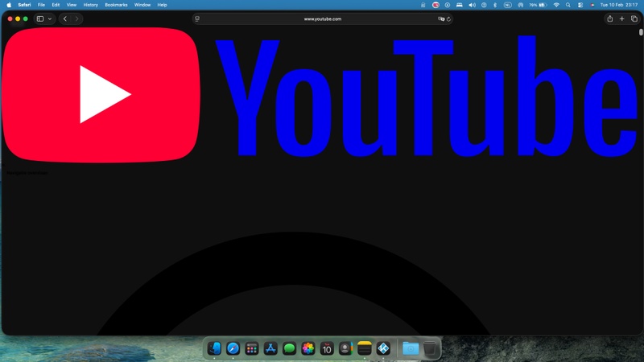Open Spotlight search magnifier icon
The image size is (644, 362).
point(568,5)
